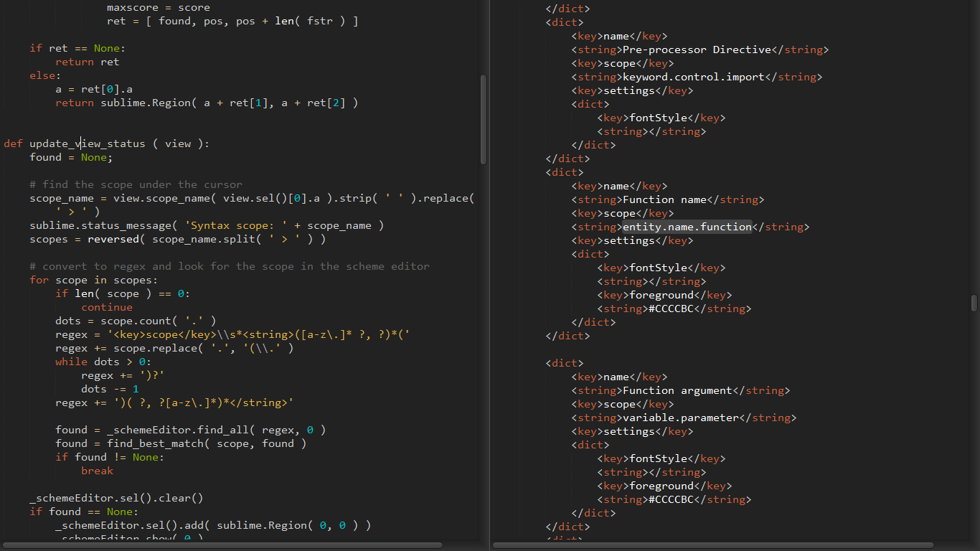This screenshot has width=980, height=551.
Task: Click the 'ret = [ found, pos' line
Action: coord(232,22)
